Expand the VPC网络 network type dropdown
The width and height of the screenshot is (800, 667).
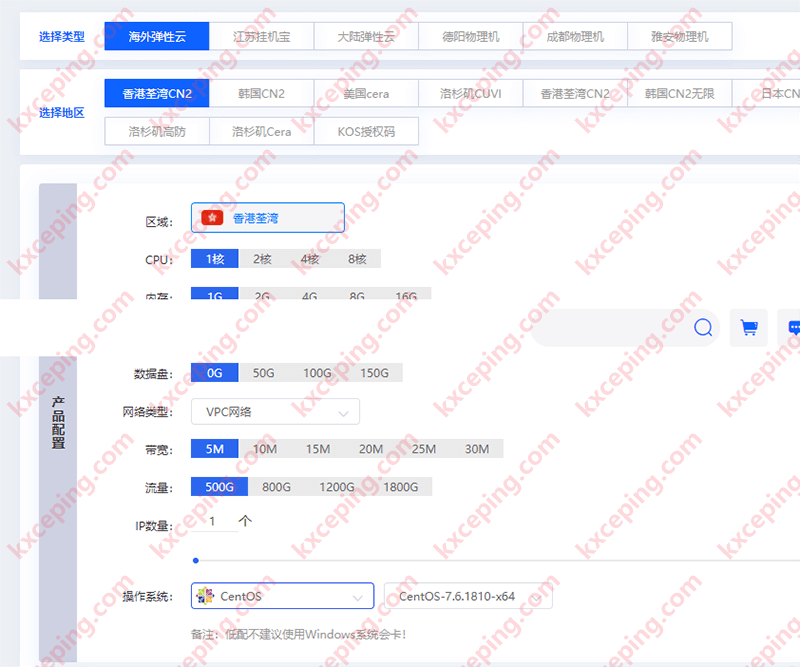[275, 411]
